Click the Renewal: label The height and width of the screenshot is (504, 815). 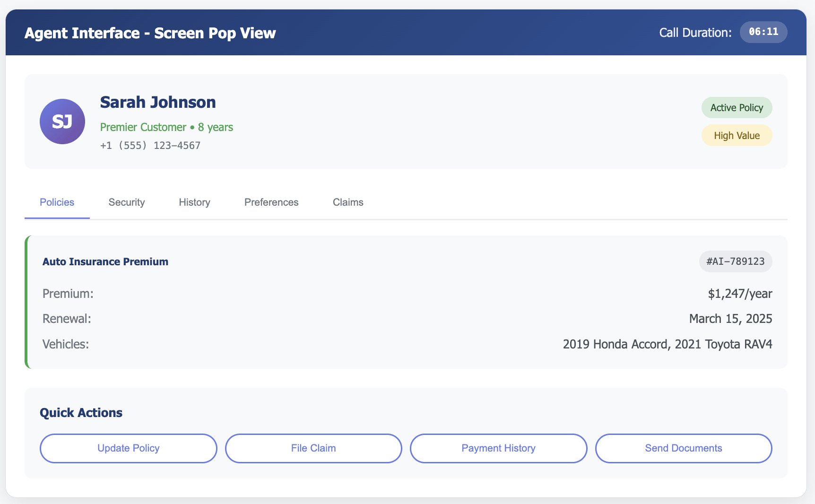(67, 319)
